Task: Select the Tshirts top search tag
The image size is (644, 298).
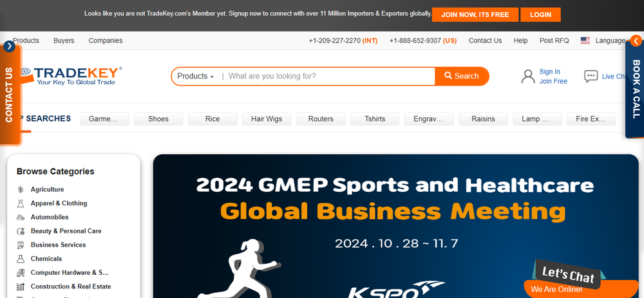Action: coord(375,119)
